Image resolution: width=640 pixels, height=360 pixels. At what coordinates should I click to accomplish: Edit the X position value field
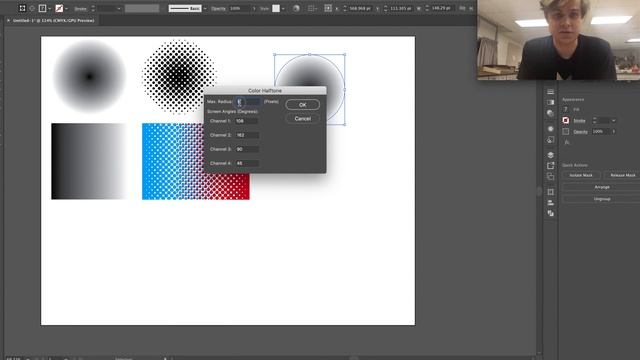point(360,8)
